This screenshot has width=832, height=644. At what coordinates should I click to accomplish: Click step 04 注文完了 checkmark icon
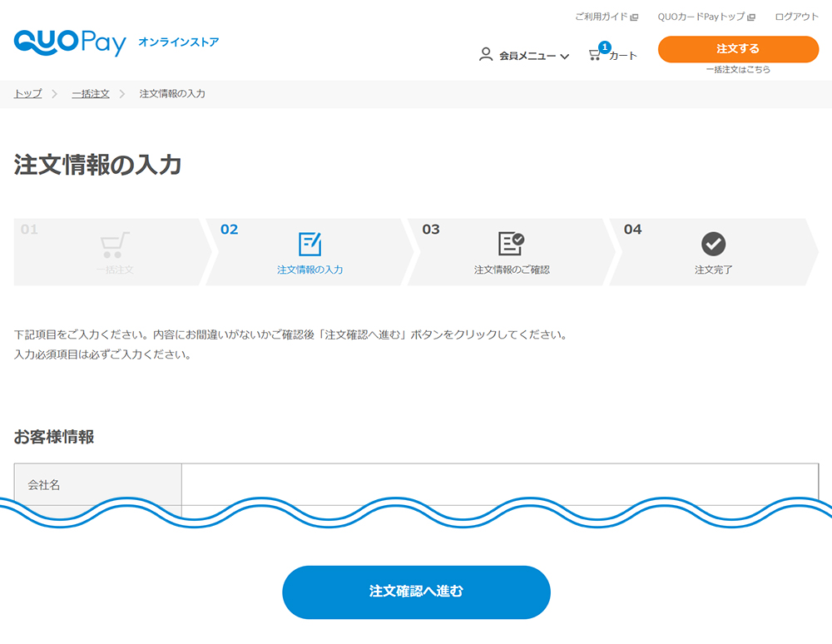coord(713,244)
